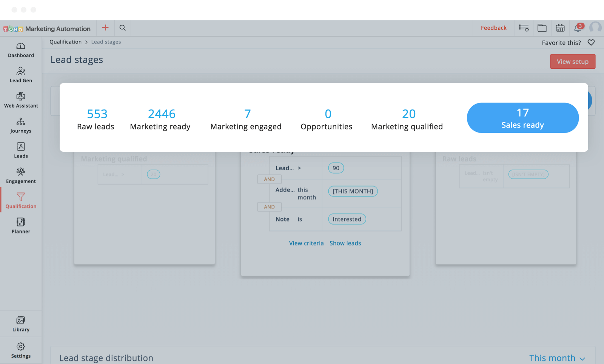Click the Lead stage distribution heading

[106, 358]
